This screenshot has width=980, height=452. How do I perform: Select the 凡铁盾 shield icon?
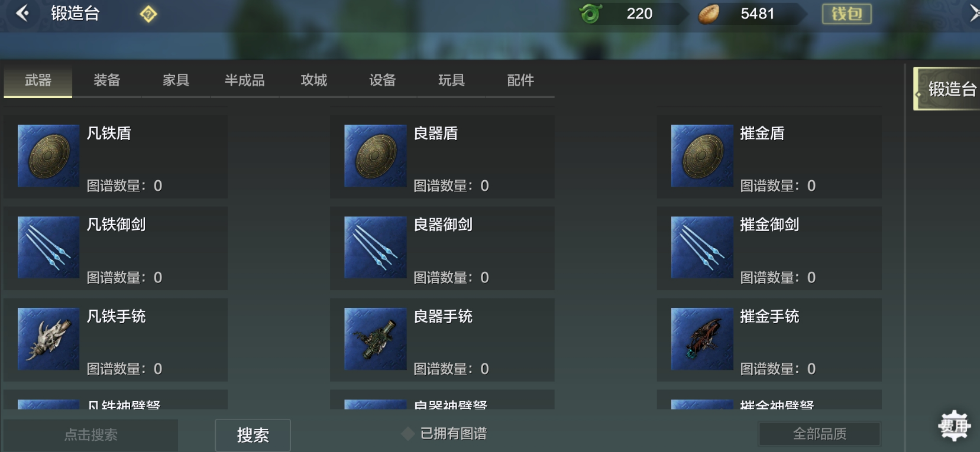tap(48, 156)
